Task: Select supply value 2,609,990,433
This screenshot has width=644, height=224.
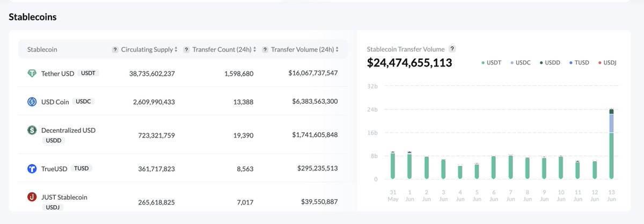Action: pyautogui.click(x=154, y=102)
